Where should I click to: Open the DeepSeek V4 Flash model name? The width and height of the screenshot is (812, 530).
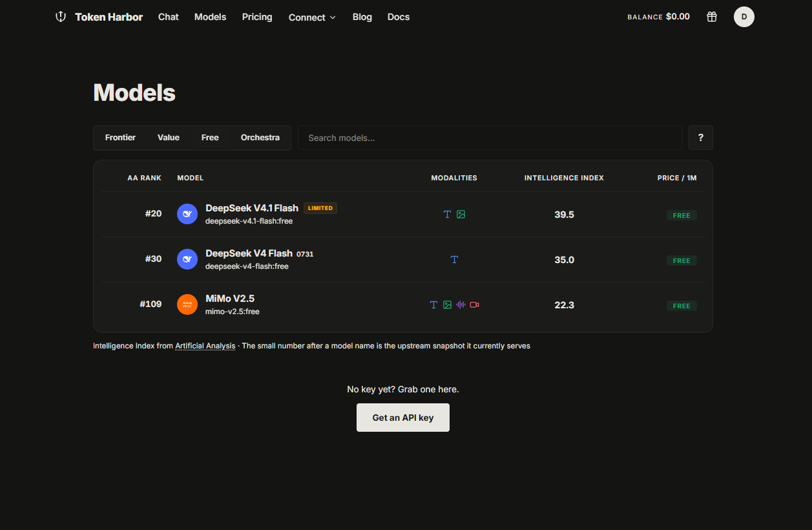click(x=249, y=253)
